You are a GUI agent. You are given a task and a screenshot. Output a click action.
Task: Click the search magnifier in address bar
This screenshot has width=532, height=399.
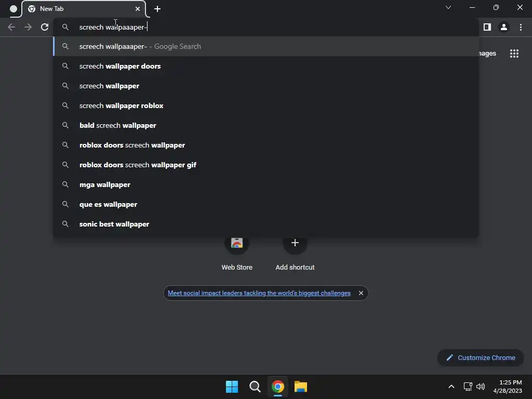(65, 27)
